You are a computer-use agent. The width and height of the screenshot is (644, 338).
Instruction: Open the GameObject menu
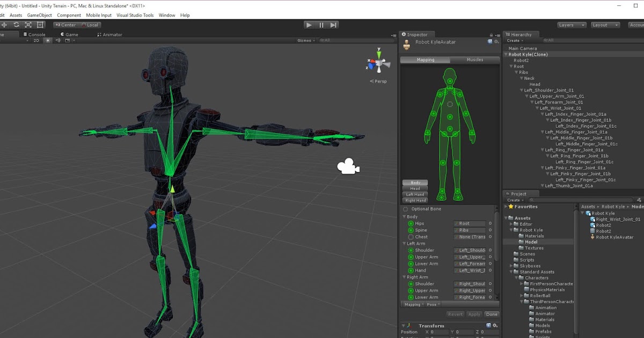[40, 15]
